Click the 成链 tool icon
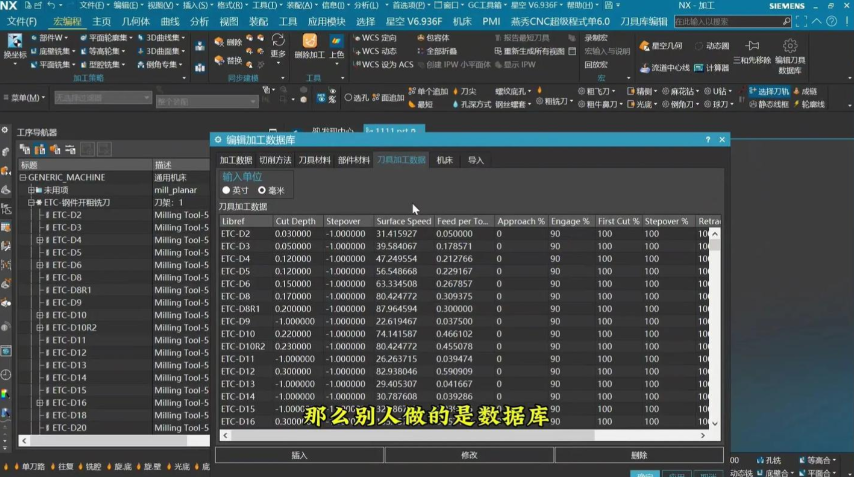Viewport: 854px width, 477px height. [806, 91]
